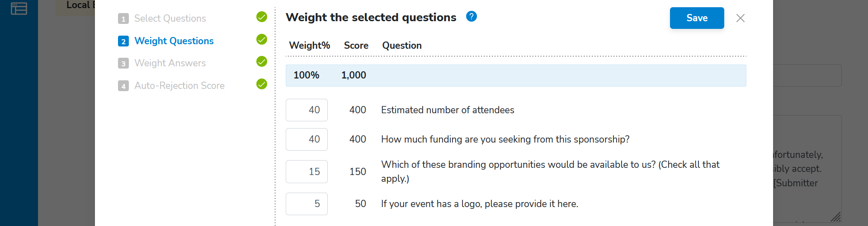
Task: Click the 100% total weight summary row
Action: (x=516, y=75)
